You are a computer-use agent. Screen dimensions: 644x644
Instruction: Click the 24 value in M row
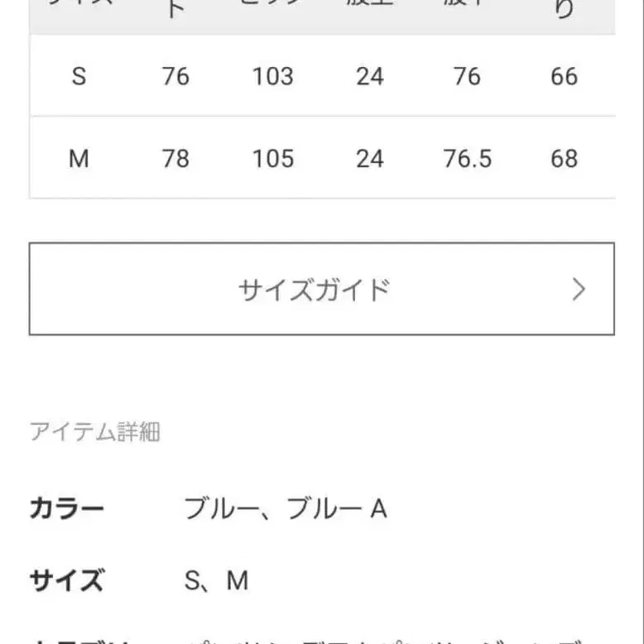369,158
